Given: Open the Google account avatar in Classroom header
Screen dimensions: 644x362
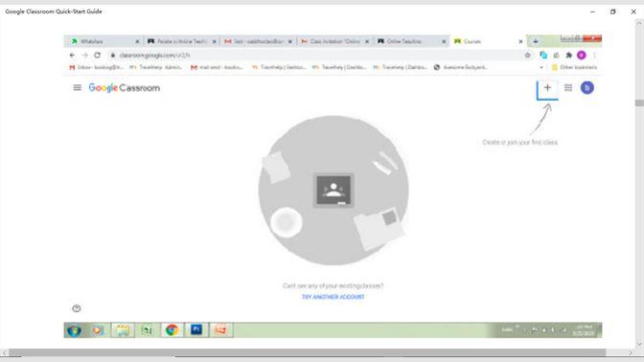Looking at the screenshot, I should (x=586, y=87).
